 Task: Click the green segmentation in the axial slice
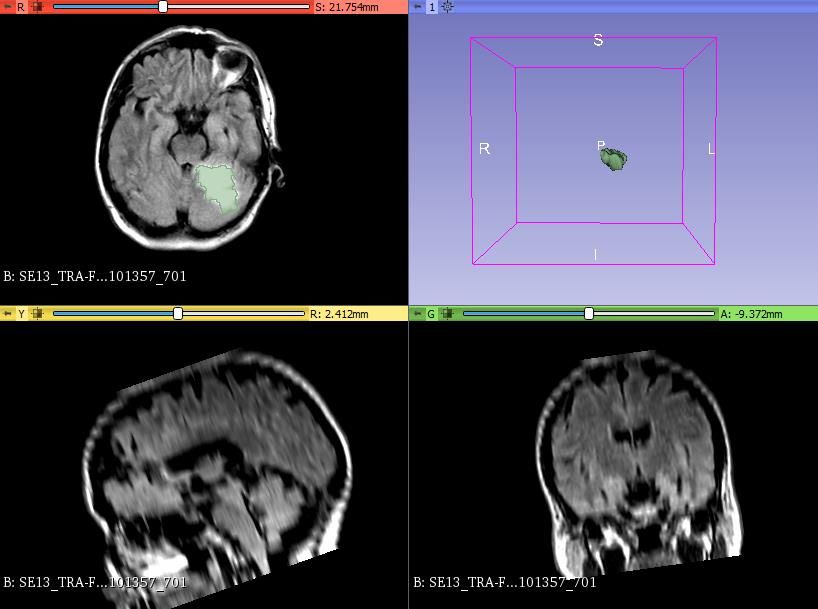[216, 187]
